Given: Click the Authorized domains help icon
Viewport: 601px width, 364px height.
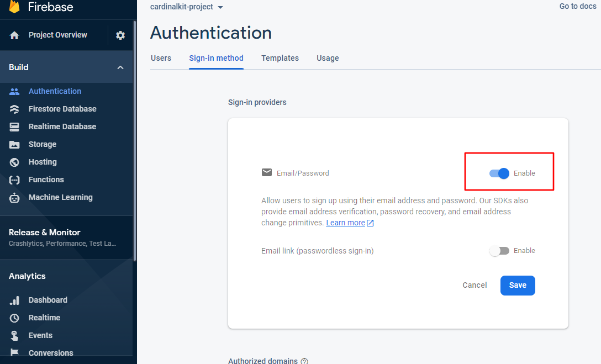Looking at the screenshot, I should click(x=304, y=361).
